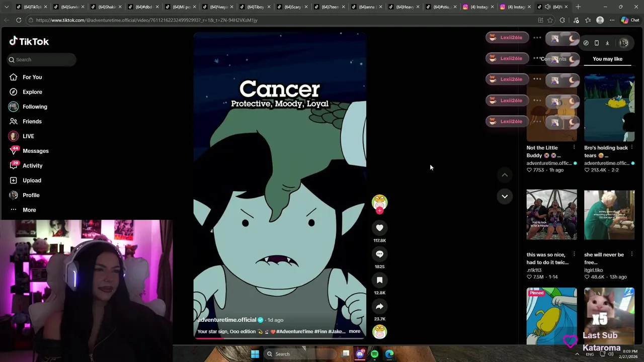Open she will never be free thumbnail
Image resolution: width=644 pixels, height=362 pixels.
pos(609,215)
